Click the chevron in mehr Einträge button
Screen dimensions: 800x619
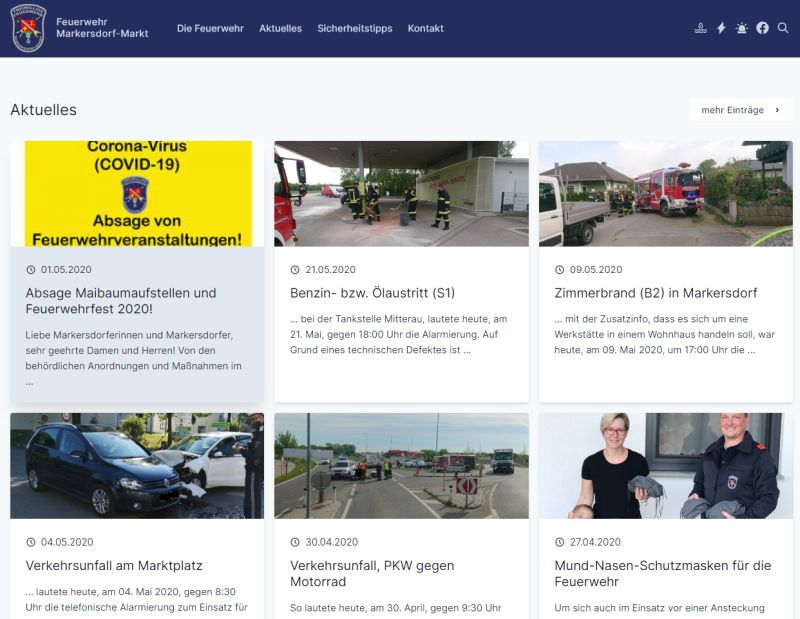pos(777,110)
